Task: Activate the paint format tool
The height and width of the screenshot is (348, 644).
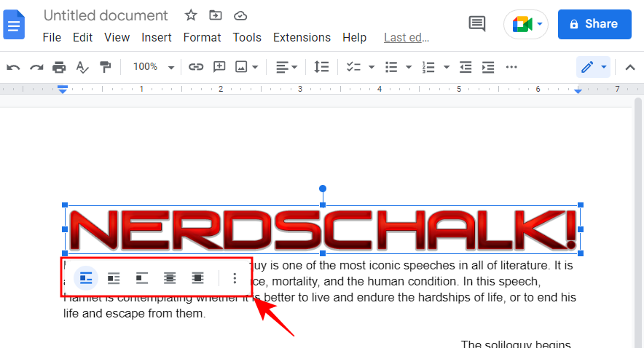Action: [106, 67]
